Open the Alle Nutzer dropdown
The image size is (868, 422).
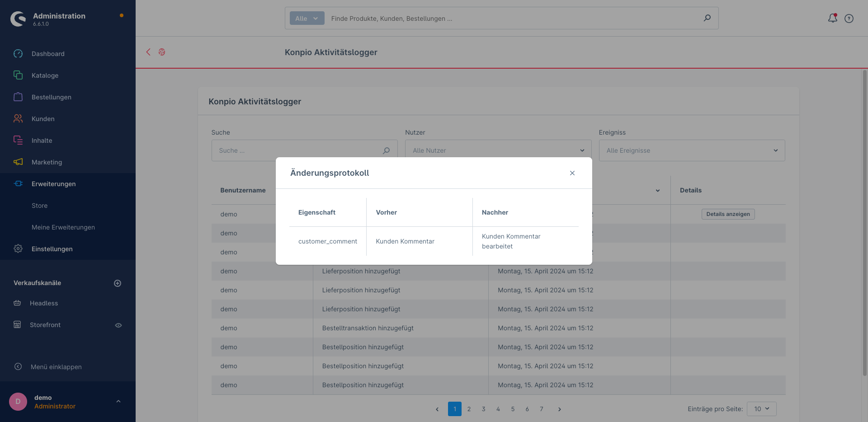[498, 150]
